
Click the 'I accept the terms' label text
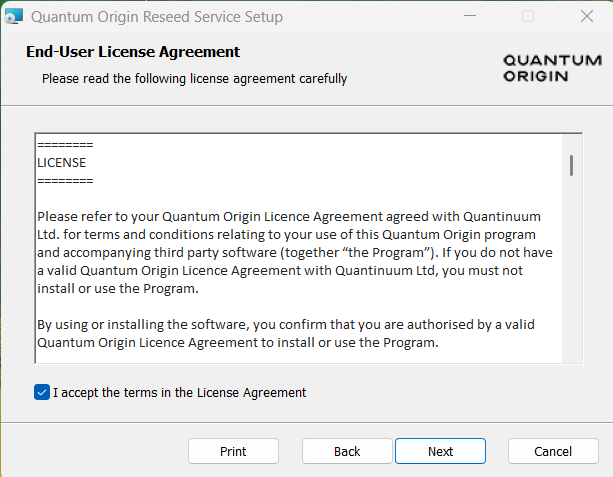pos(179,392)
